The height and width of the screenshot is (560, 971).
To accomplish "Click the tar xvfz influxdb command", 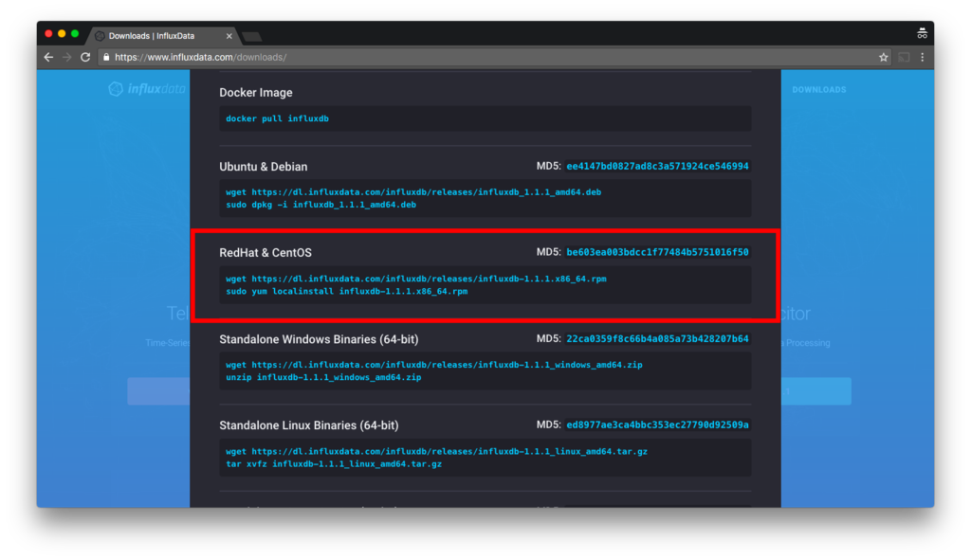I will pyautogui.click(x=333, y=463).
